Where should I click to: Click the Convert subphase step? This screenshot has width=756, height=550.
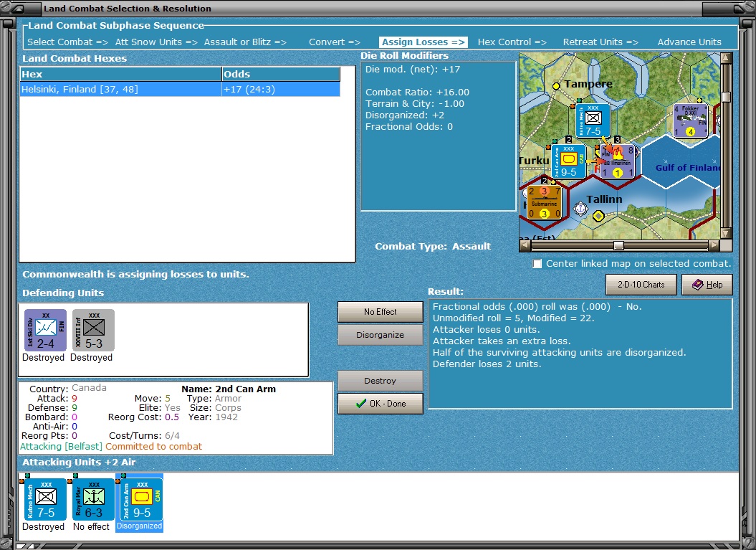335,42
